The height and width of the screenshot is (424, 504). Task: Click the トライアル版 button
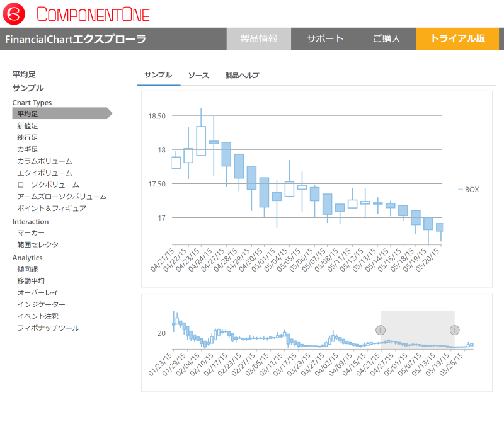[x=457, y=39]
